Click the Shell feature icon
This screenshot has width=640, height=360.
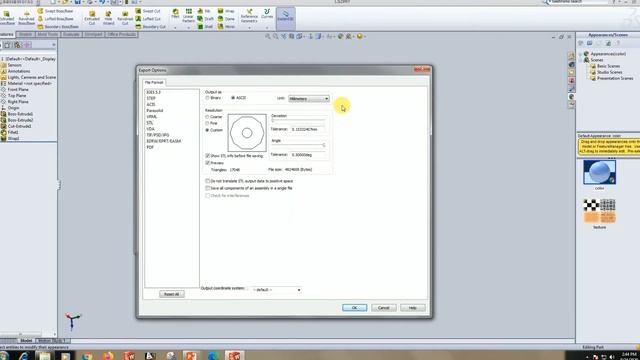(200, 27)
